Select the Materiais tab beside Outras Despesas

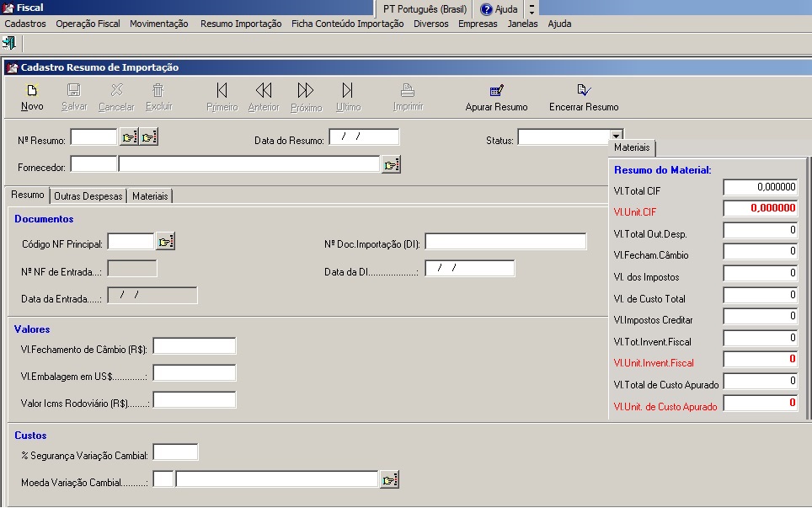(x=150, y=195)
